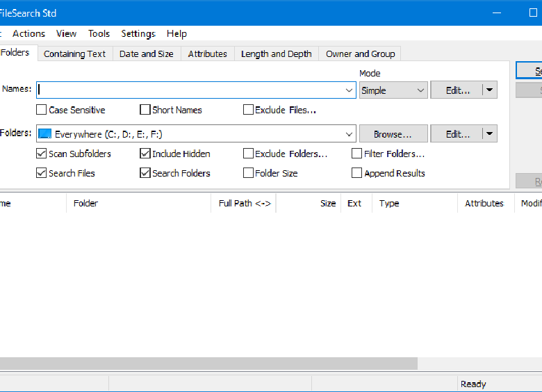Click the Full Path <-> column header
The image size is (542, 392).
tap(243, 203)
